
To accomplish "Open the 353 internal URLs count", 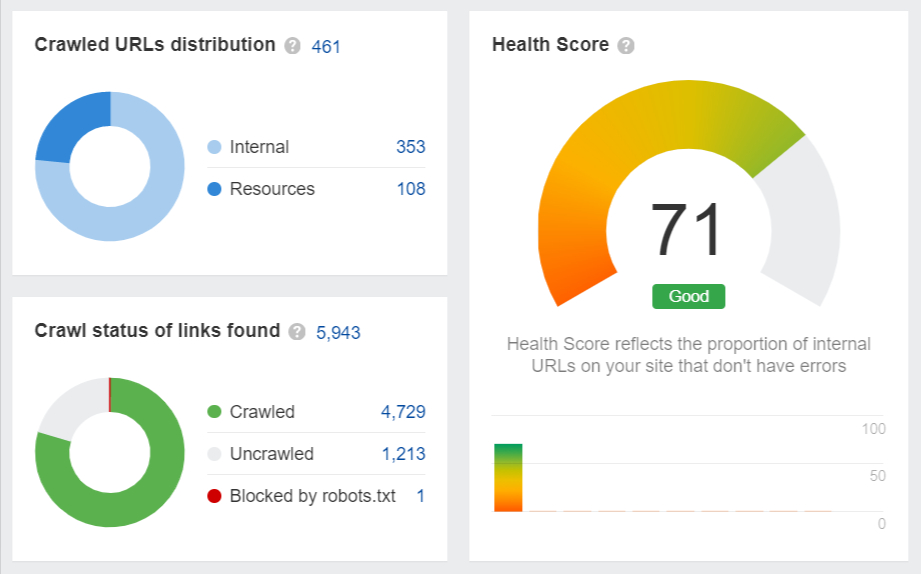I will [x=410, y=147].
